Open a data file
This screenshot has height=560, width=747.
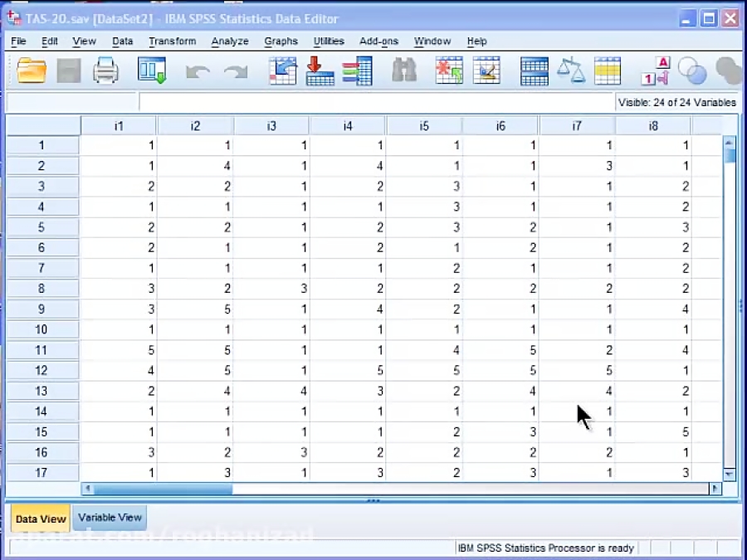point(32,71)
